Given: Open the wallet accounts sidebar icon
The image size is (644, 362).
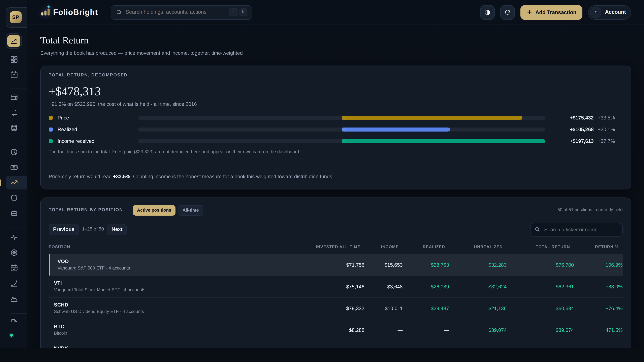Looking at the screenshot, I should (x=14, y=97).
